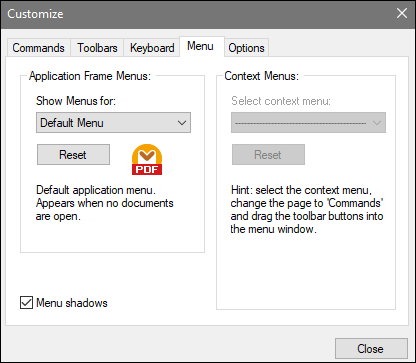Click the PDF application icon

pyautogui.click(x=147, y=159)
